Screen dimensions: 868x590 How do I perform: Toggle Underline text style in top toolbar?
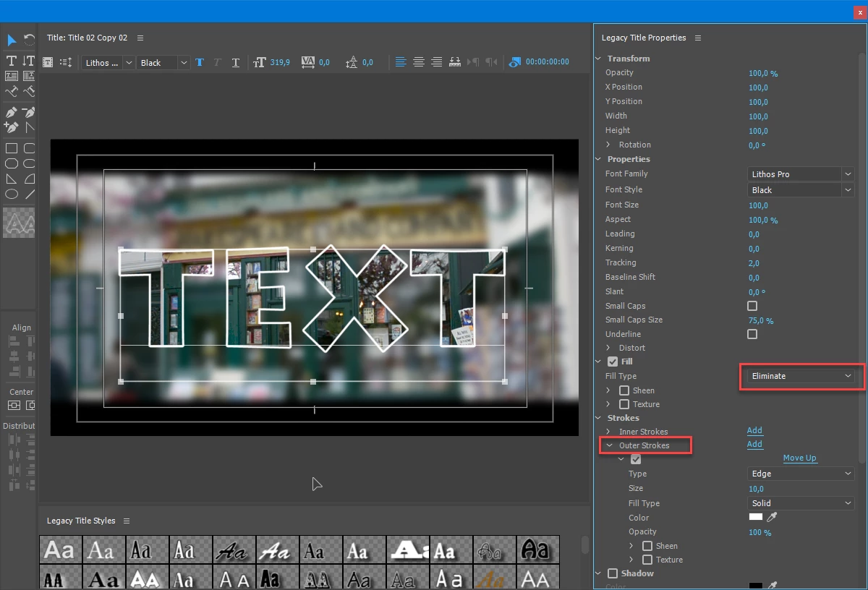tap(236, 62)
